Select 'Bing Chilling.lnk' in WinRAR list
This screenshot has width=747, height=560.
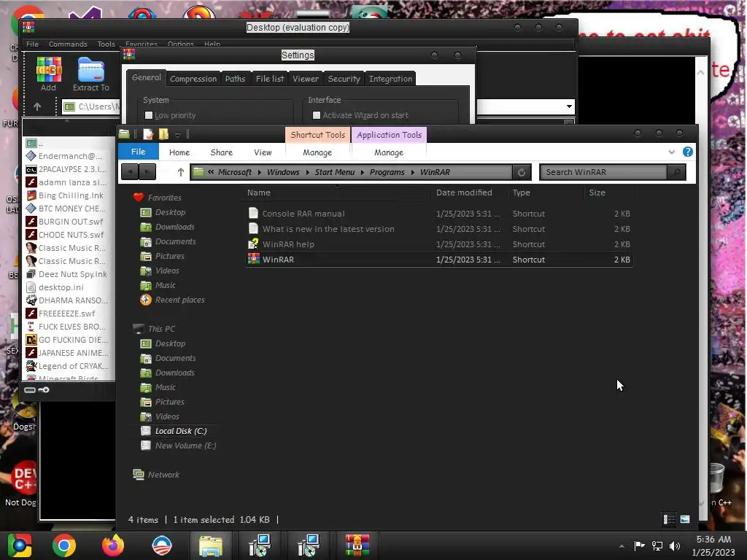pyautogui.click(x=71, y=195)
